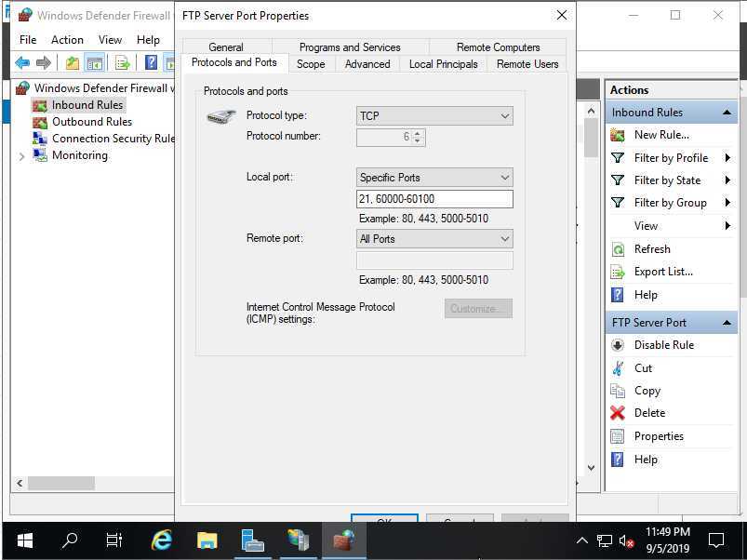Show hidden tray icons chevron
The width and height of the screenshot is (747, 560).
[x=581, y=540]
